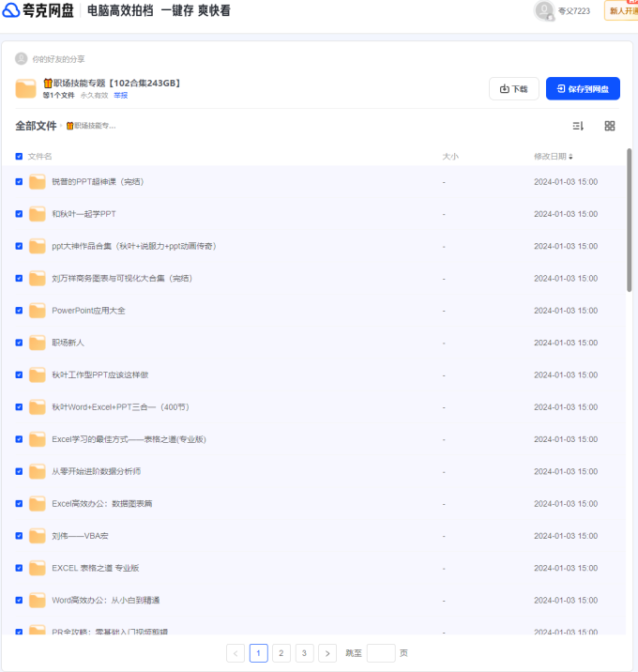Click the vertical scrollbar of file list
638x672 pixels.
click(x=629, y=220)
